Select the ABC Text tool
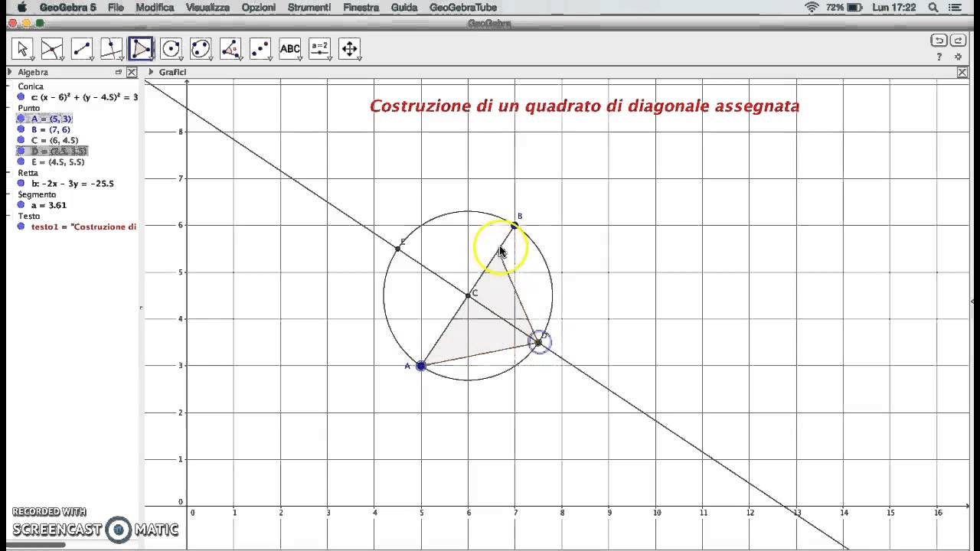980x551 pixels. pyautogui.click(x=291, y=49)
